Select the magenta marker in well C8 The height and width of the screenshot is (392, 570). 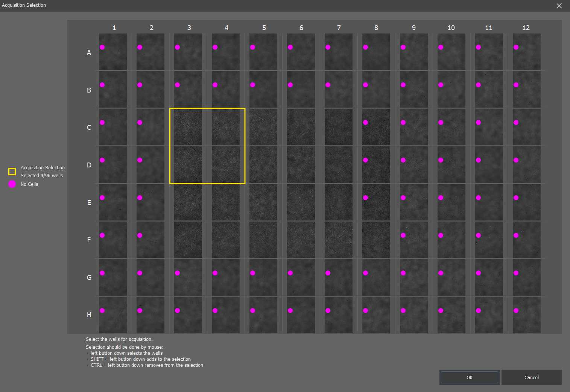pos(365,122)
